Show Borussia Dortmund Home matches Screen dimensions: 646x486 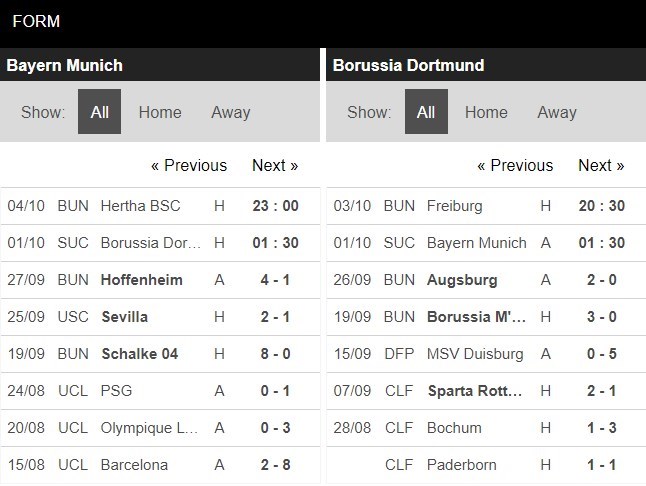(486, 112)
